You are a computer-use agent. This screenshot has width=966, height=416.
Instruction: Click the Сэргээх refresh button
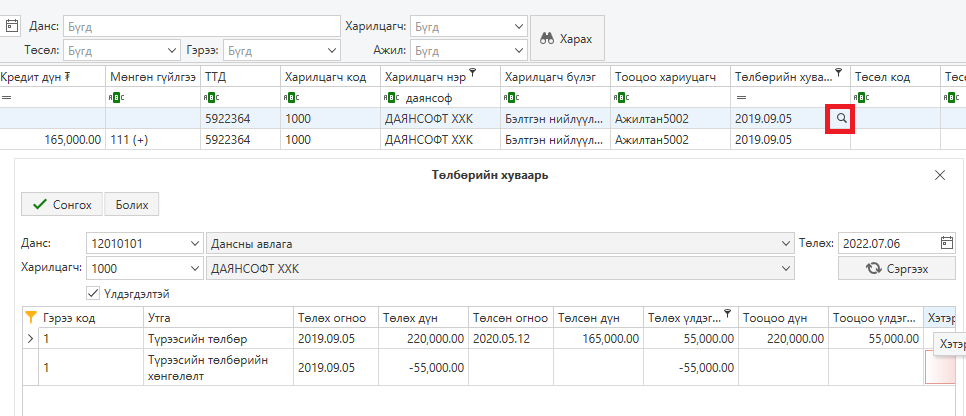[x=897, y=269]
